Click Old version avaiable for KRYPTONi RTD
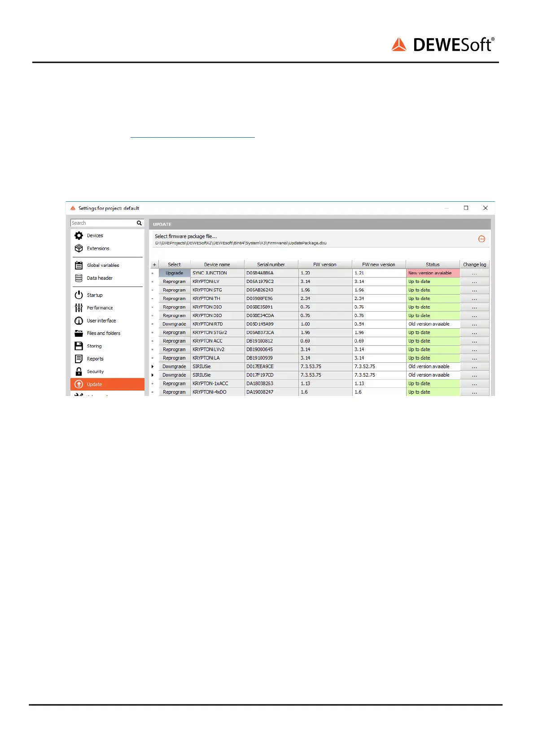Image resolution: width=534 pixels, height=756 pixels. [433, 324]
